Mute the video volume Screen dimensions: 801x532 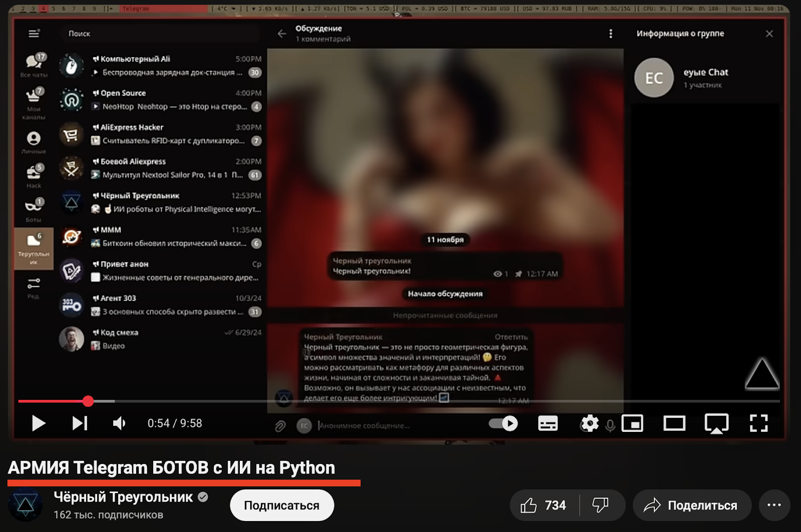(x=119, y=423)
